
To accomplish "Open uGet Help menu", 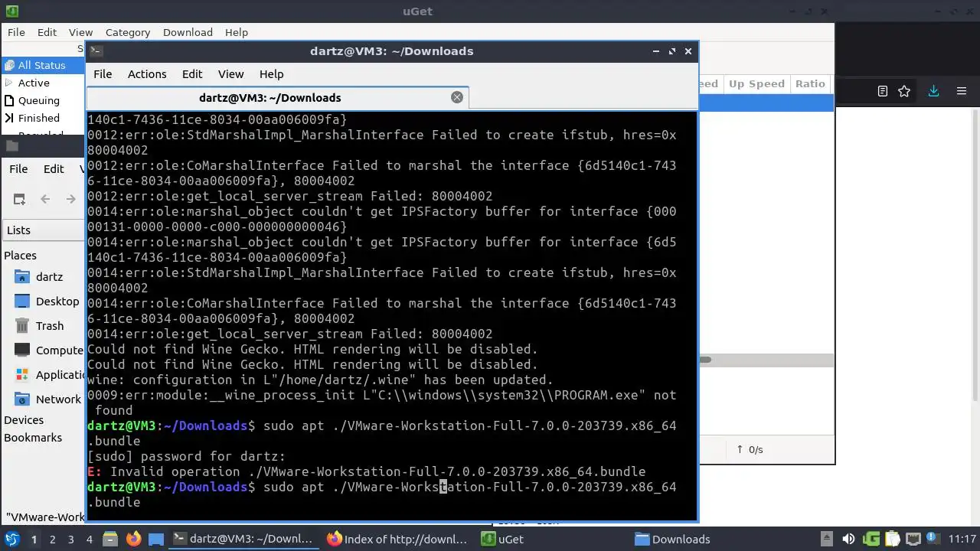I will [237, 32].
